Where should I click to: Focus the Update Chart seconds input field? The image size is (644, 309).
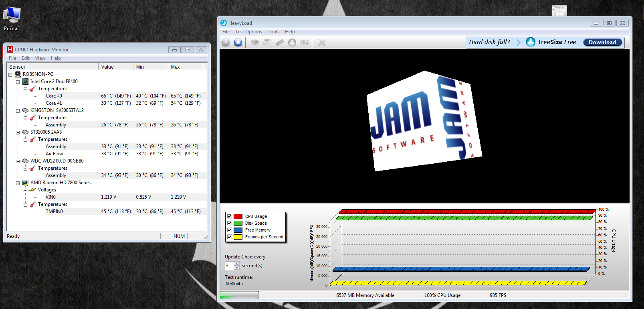pyautogui.click(x=229, y=266)
